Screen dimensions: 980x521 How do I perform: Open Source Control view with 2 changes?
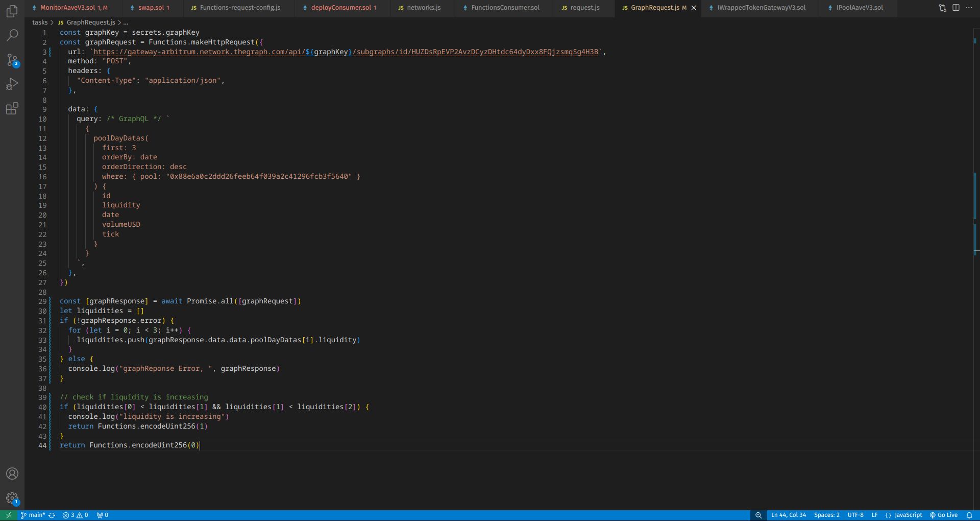[12, 60]
